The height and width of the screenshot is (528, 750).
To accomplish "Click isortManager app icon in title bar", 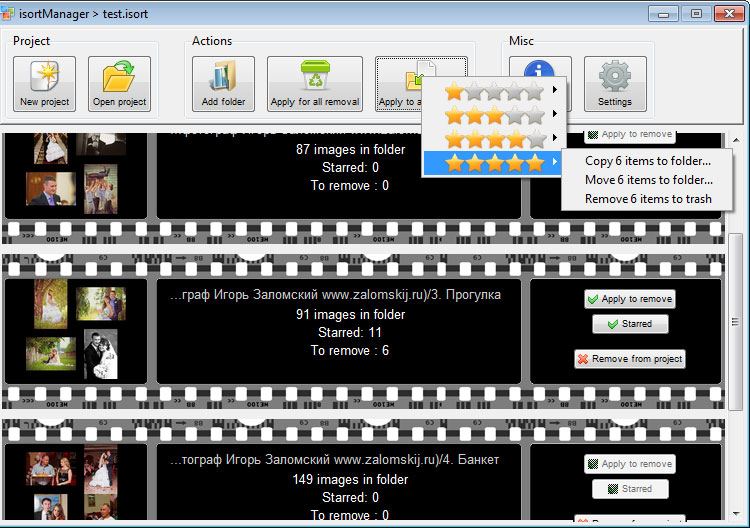I will click(7, 13).
